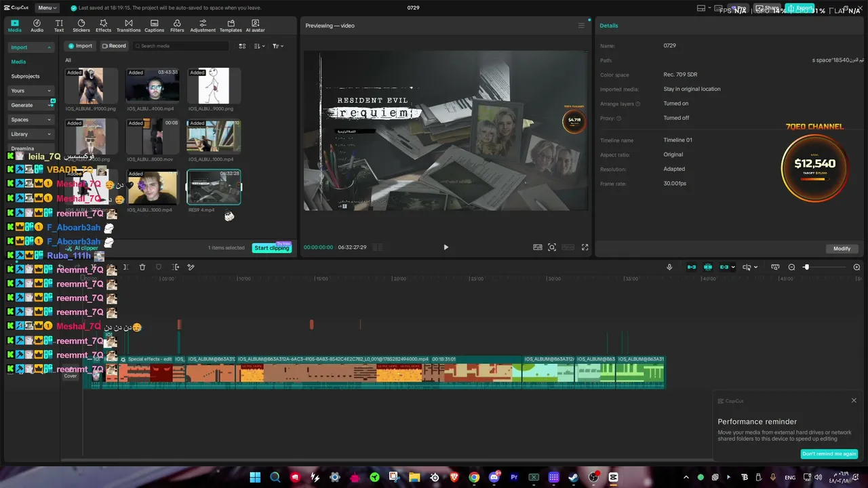Open Steam from the taskbar
The image size is (868, 488).
574,478
